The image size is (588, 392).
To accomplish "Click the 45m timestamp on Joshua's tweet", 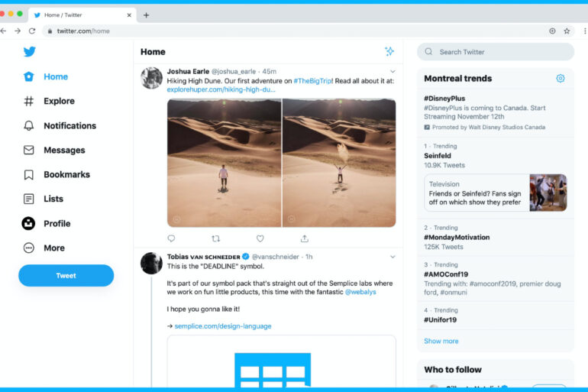I will (270, 71).
